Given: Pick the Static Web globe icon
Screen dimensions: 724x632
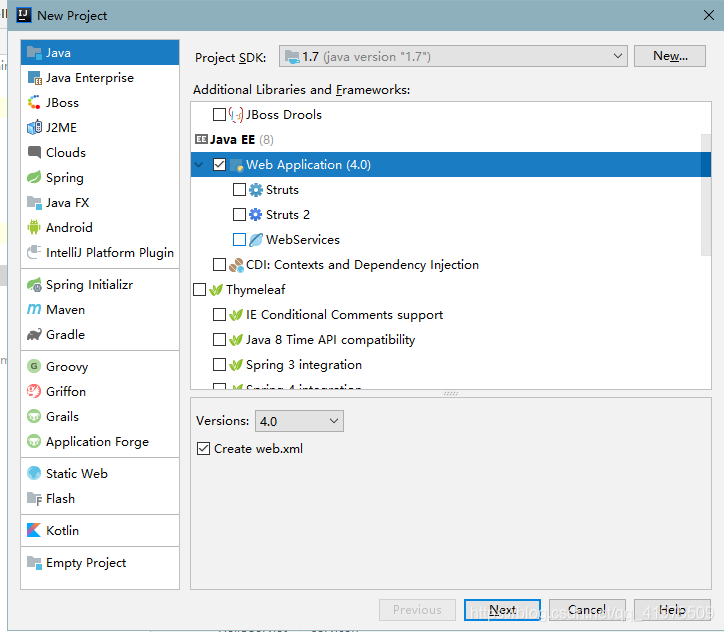Looking at the screenshot, I should (34, 473).
